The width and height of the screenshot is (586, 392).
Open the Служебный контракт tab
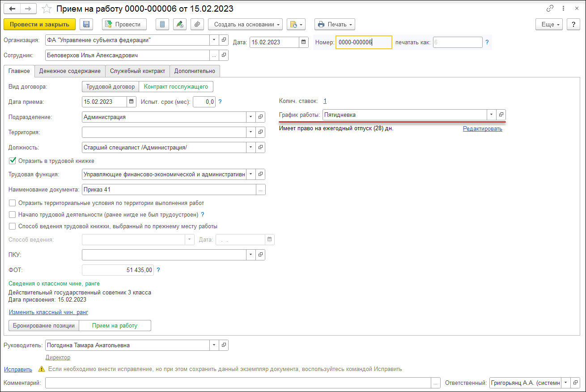coord(138,71)
